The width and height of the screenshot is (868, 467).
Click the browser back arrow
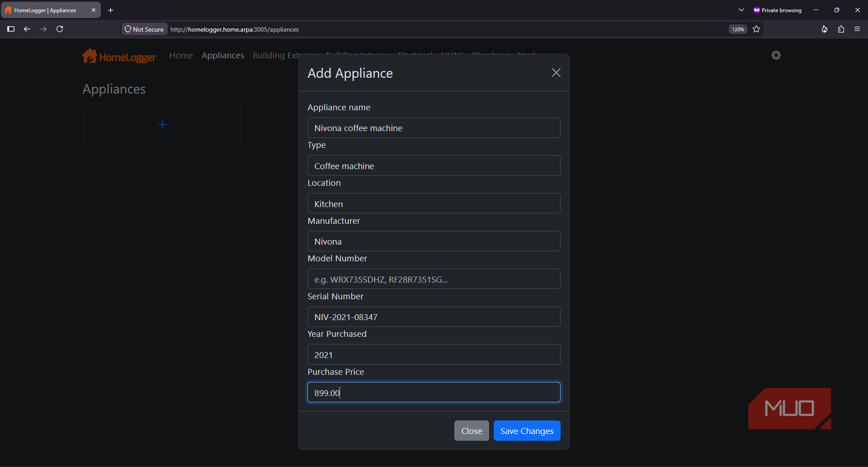pos(27,29)
